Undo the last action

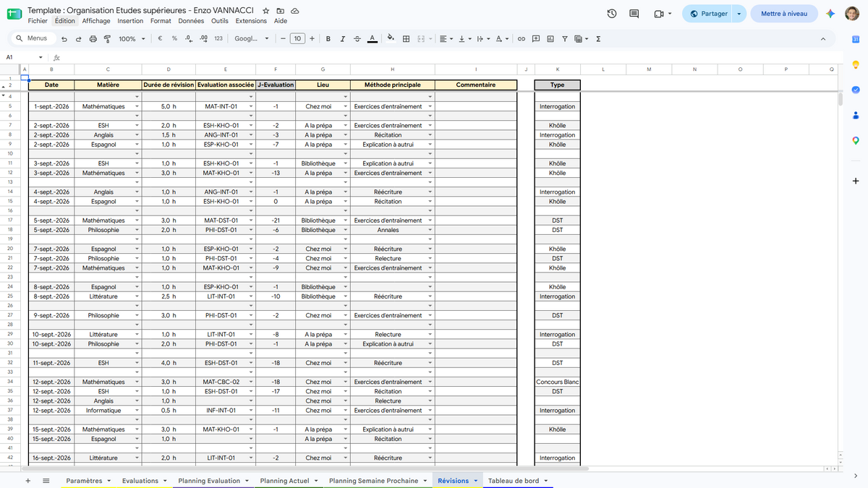tap(64, 39)
